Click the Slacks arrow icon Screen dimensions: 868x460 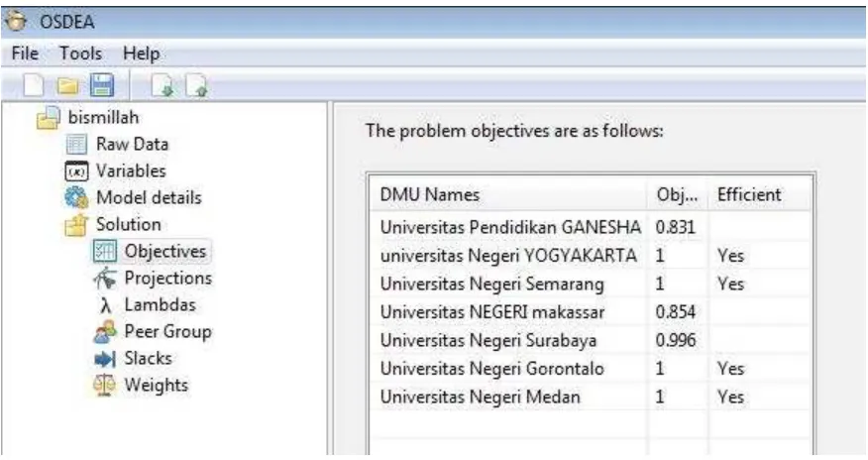coord(105,359)
